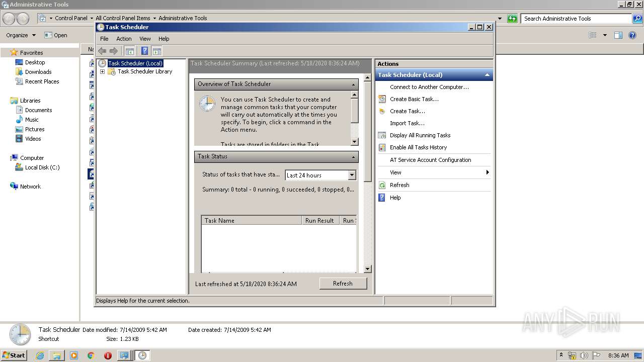Click the Forward arrow in Task Scheduler toolbar
Image resolution: width=644 pixels, height=362 pixels.
(x=114, y=51)
